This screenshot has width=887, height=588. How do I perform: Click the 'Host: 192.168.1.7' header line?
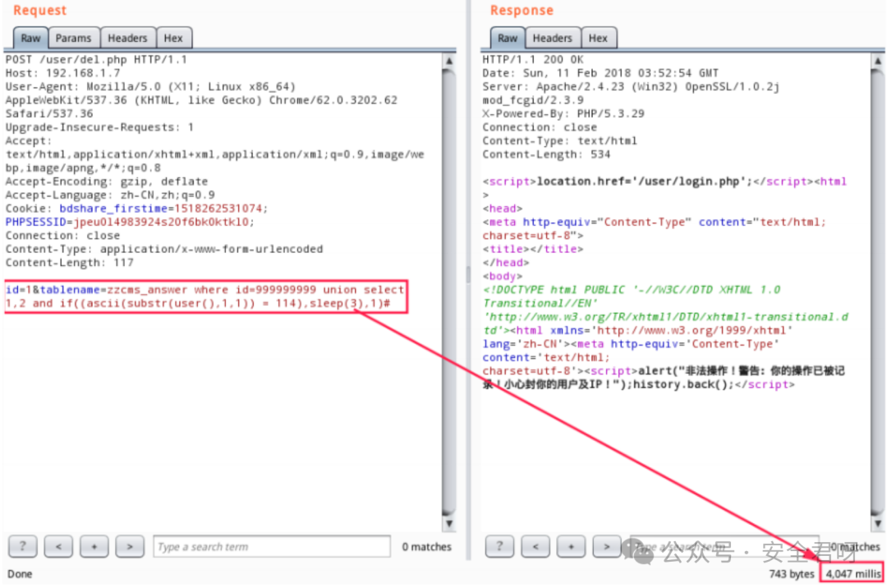point(62,73)
